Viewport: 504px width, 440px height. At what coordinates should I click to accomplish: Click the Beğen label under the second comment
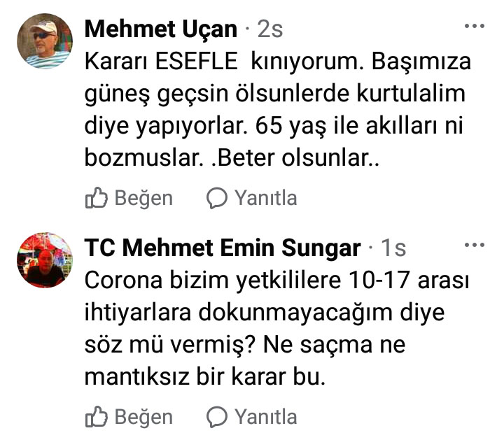tap(143, 417)
